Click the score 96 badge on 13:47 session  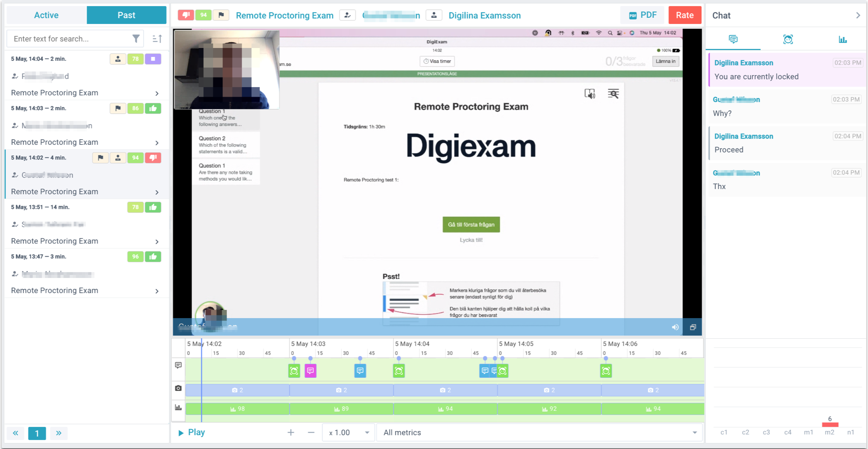(135, 257)
